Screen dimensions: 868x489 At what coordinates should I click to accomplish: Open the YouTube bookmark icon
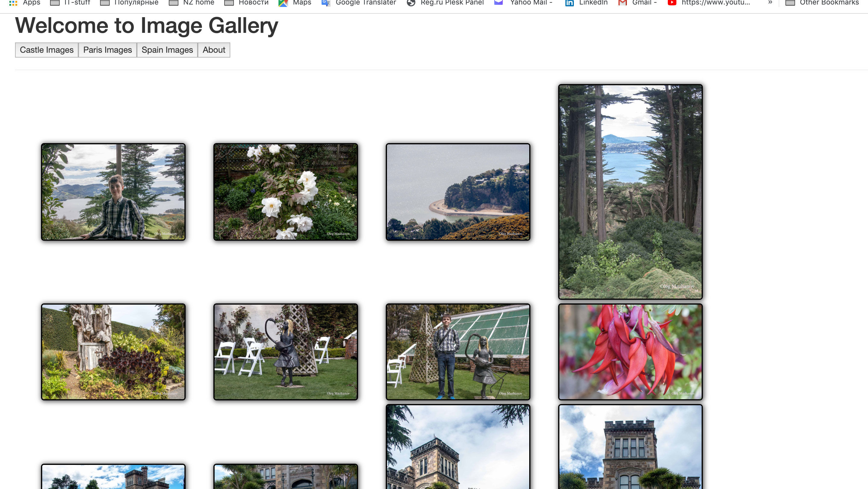[672, 3]
